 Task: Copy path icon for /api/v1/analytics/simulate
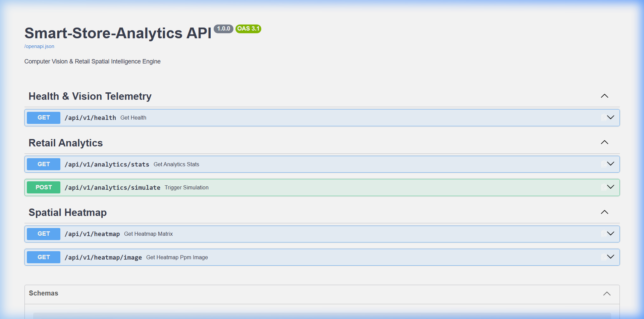[603, 187]
